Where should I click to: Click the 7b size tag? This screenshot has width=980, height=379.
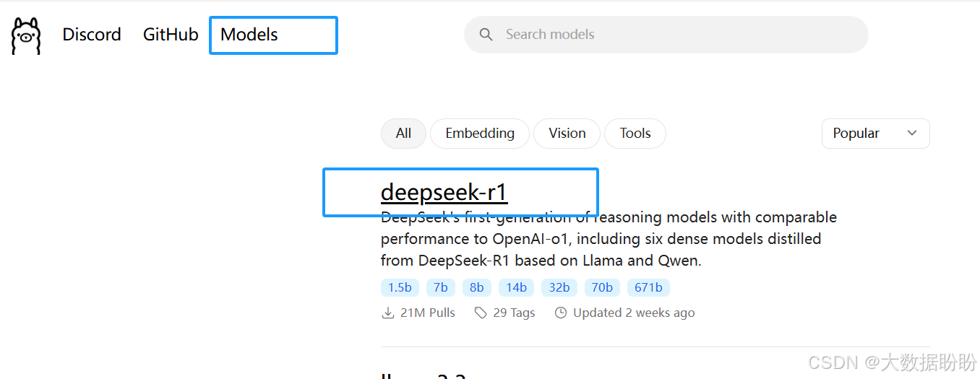tap(441, 287)
